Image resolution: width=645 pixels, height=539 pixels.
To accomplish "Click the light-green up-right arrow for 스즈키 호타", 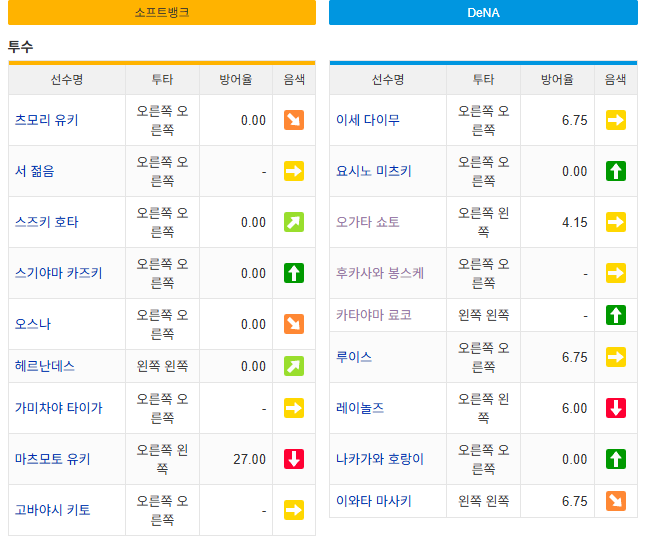I will [294, 222].
